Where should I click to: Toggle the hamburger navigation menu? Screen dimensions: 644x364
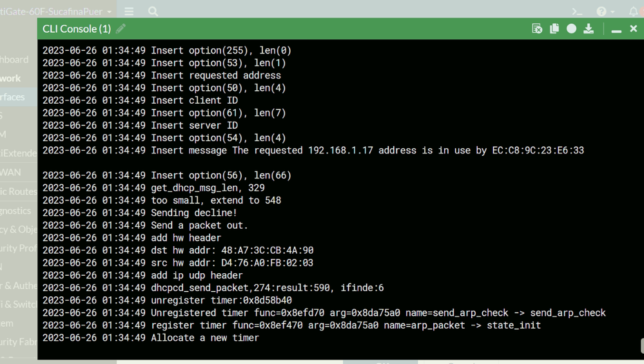point(129,11)
